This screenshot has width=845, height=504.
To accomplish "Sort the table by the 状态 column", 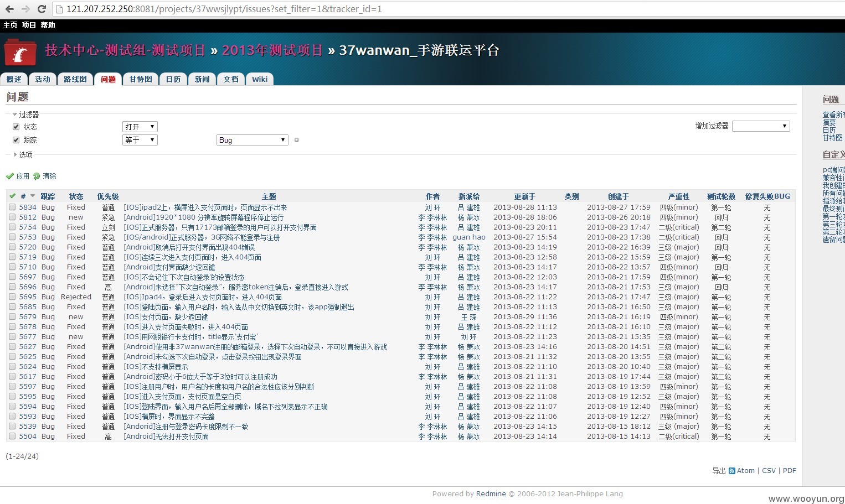I will (x=76, y=196).
